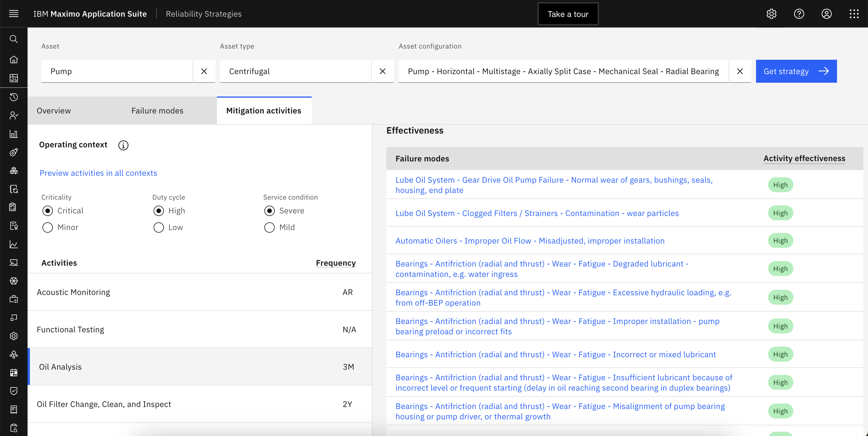Select the Low duty cycle radio button
868x436 pixels.
pyautogui.click(x=158, y=227)
